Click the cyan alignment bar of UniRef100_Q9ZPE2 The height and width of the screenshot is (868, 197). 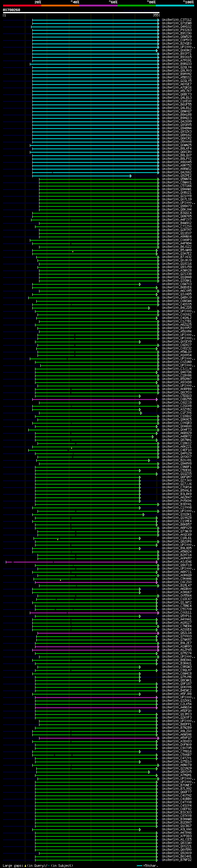(x=82, y=176)
